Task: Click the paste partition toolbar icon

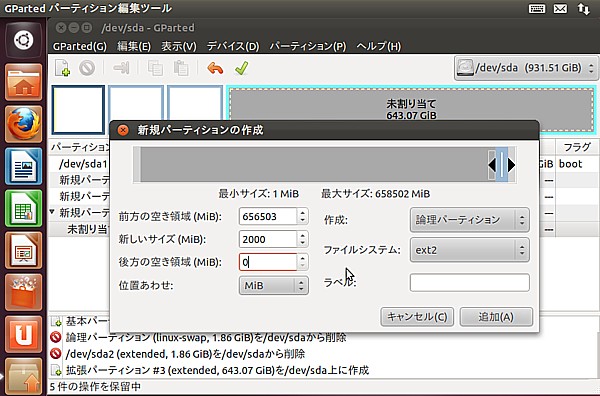Action: [x=181, y=68]
